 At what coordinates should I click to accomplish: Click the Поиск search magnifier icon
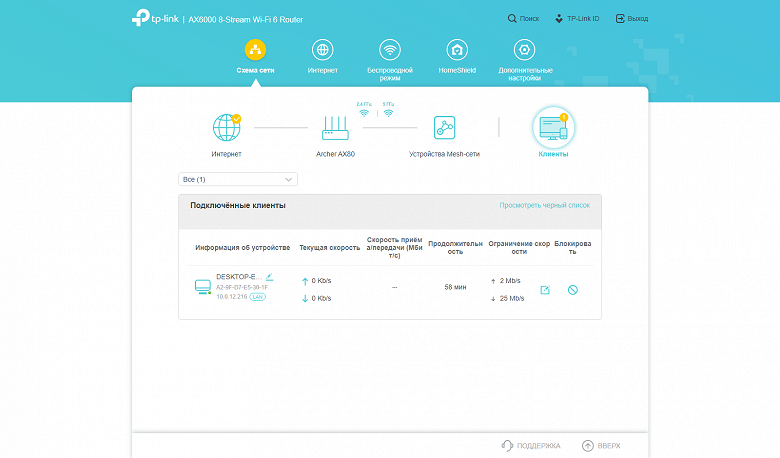pos(512,18)
